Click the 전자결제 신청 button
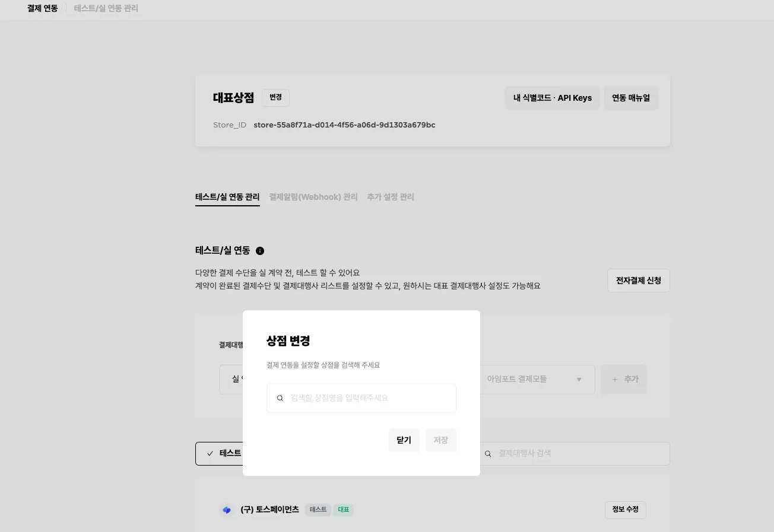The height and width of the screenshot is (532, 774). (x=638, y=281)
